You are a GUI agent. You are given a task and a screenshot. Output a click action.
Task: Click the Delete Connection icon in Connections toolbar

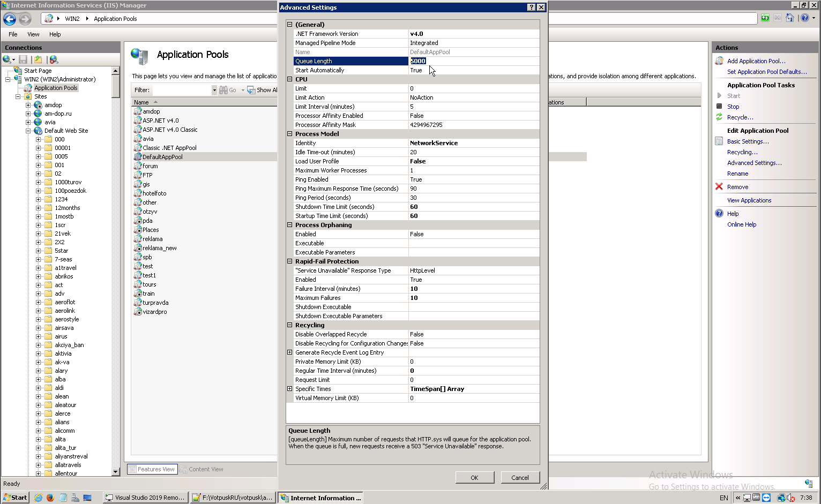tap(54, 59)
